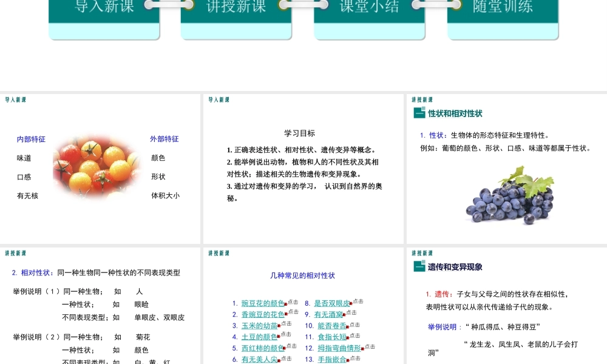Click the 颜色 label under 外部特征
This screenshot has width=607, height=364.
pyautogui.click(x=158, y=158)
